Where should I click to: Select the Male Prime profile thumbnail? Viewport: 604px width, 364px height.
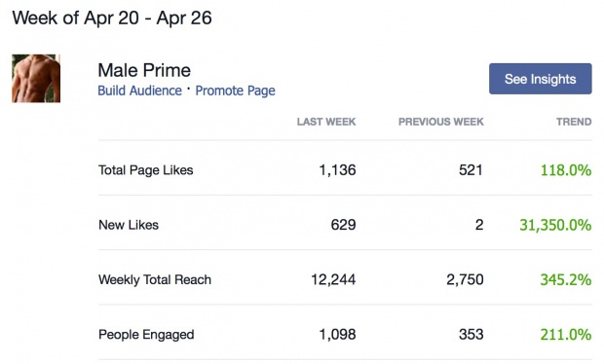point(36,79)
